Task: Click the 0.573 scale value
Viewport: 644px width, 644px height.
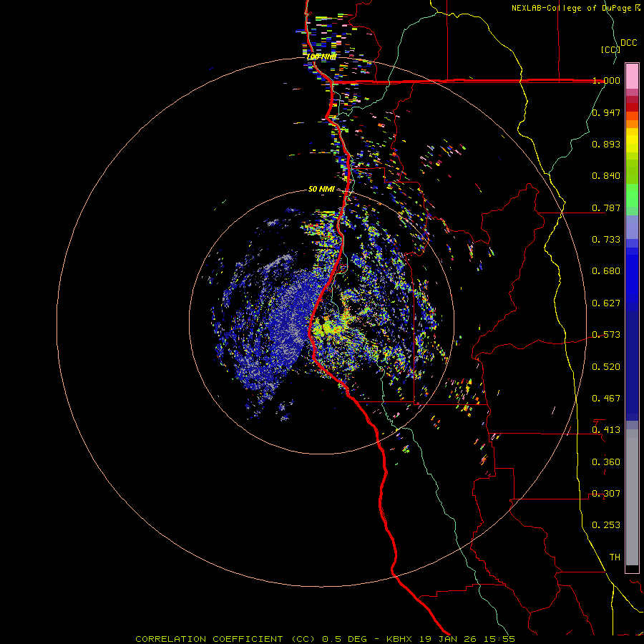Action: [606, 335]
